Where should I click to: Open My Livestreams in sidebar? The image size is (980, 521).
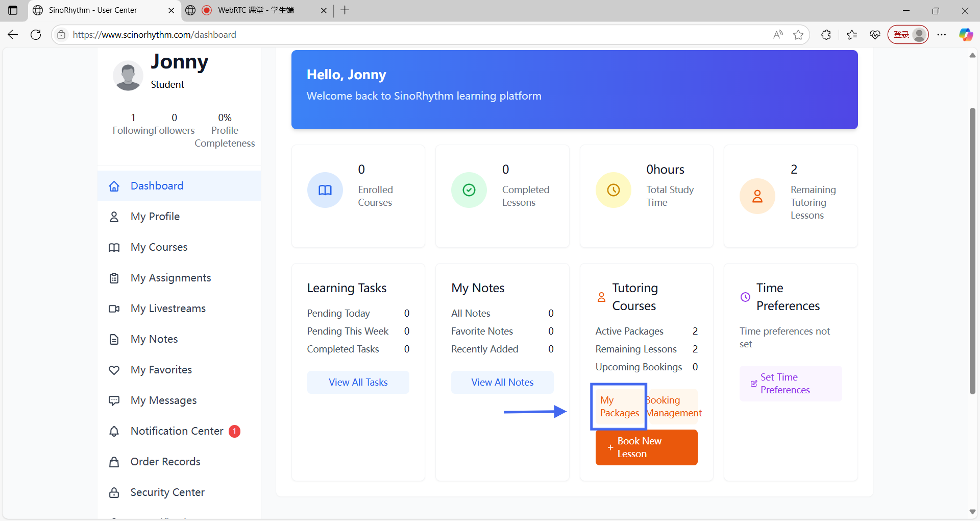179,309
